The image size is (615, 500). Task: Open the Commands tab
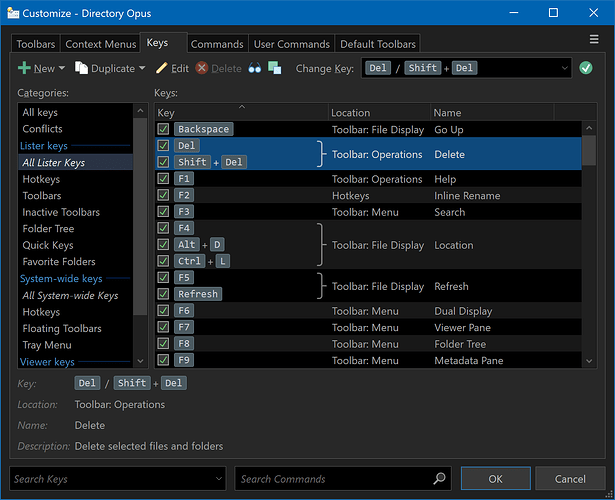[x=217, y=44]
